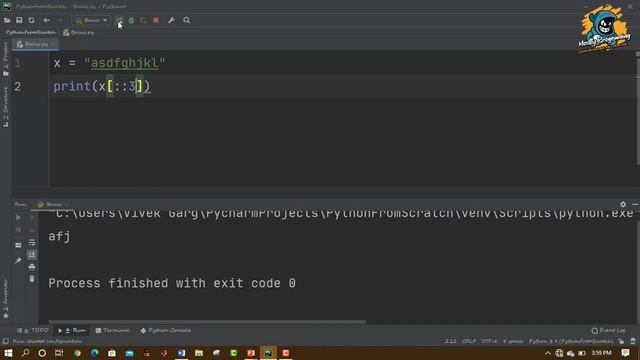Open the Structure tool window sidebar tab
This screenshot has height=360, width=640.
pos(5,107)
